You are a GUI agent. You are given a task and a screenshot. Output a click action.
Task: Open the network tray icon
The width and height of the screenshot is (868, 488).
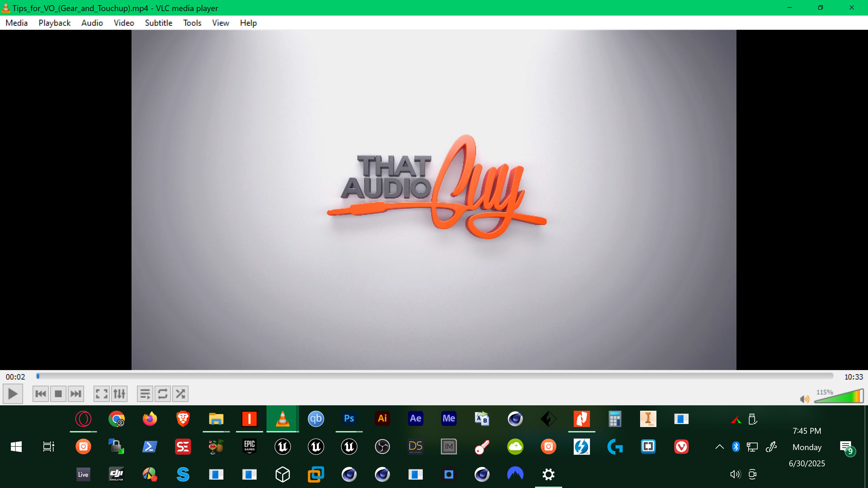coord(752,447)
